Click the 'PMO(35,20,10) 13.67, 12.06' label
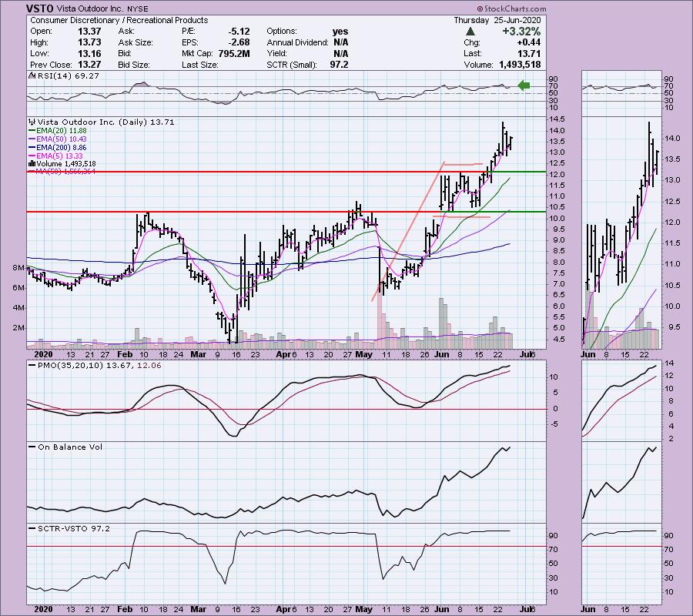 click(x=99, y=366)
